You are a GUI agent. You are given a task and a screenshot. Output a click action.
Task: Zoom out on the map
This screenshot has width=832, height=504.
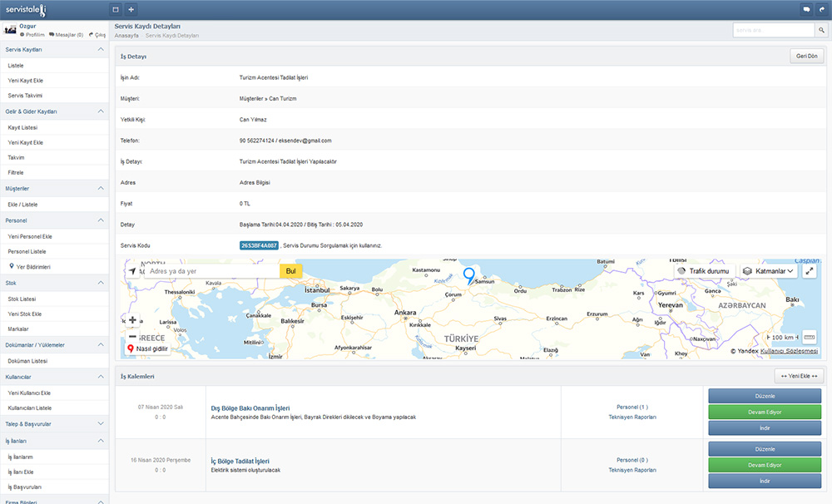click(132, 335)
